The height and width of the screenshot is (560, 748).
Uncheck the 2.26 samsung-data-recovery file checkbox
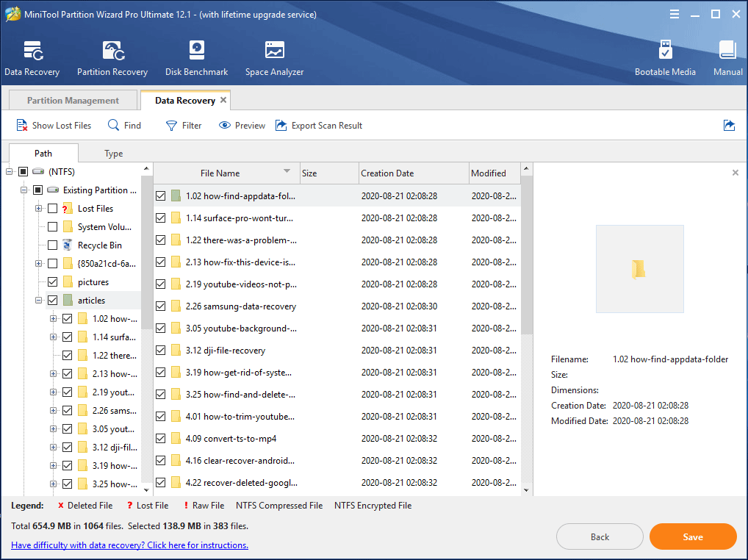pyautogui.click(x=160, y=306)
